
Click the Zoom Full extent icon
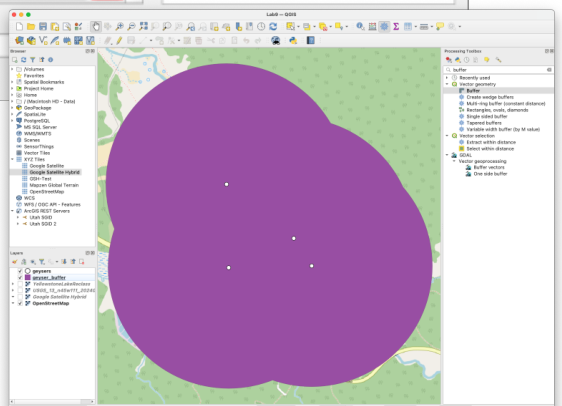tap(143, 27)
